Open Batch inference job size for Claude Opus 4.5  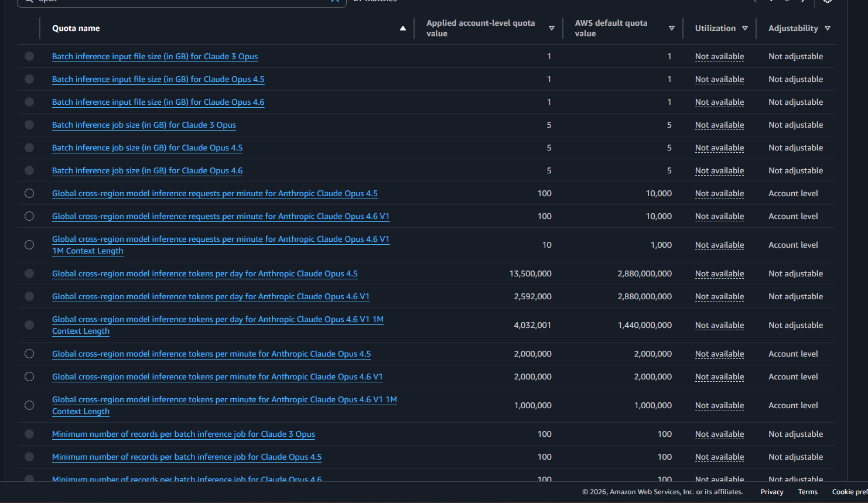pyautogui.click(x=147, y=148)
